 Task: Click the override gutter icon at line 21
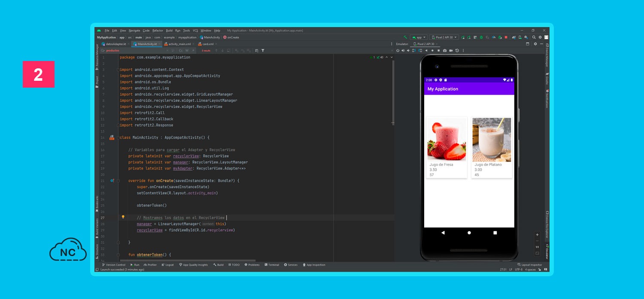(x=112, y=181)
